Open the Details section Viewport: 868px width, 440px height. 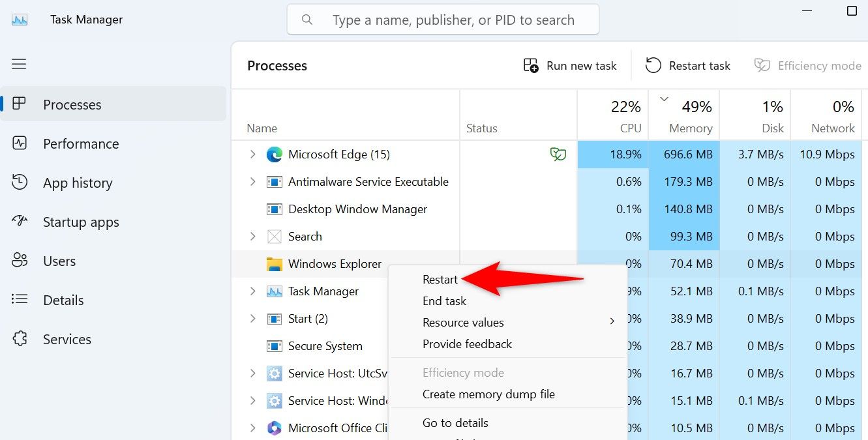(63, 300)
